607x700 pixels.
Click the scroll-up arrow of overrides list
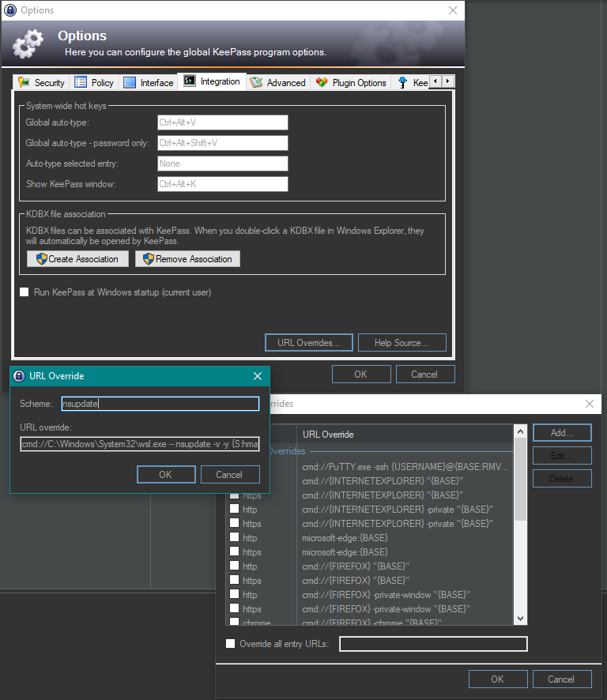[x=520, y=431]
